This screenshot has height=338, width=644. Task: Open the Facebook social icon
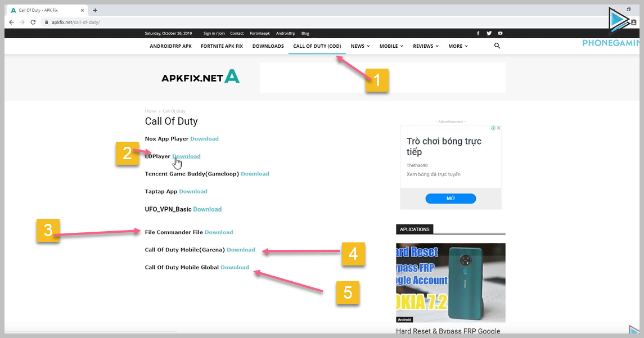pos(478,33)
